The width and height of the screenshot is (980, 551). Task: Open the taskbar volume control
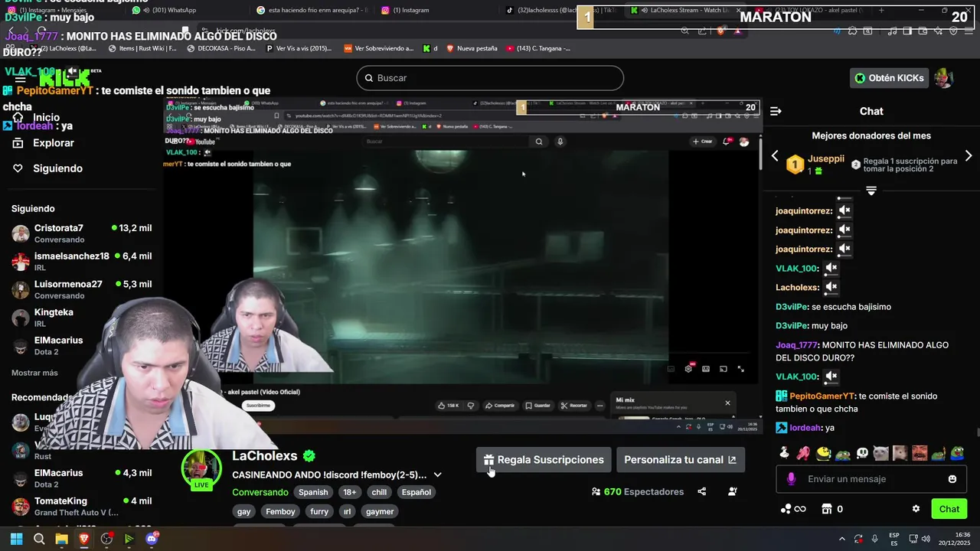coord(926,539)
